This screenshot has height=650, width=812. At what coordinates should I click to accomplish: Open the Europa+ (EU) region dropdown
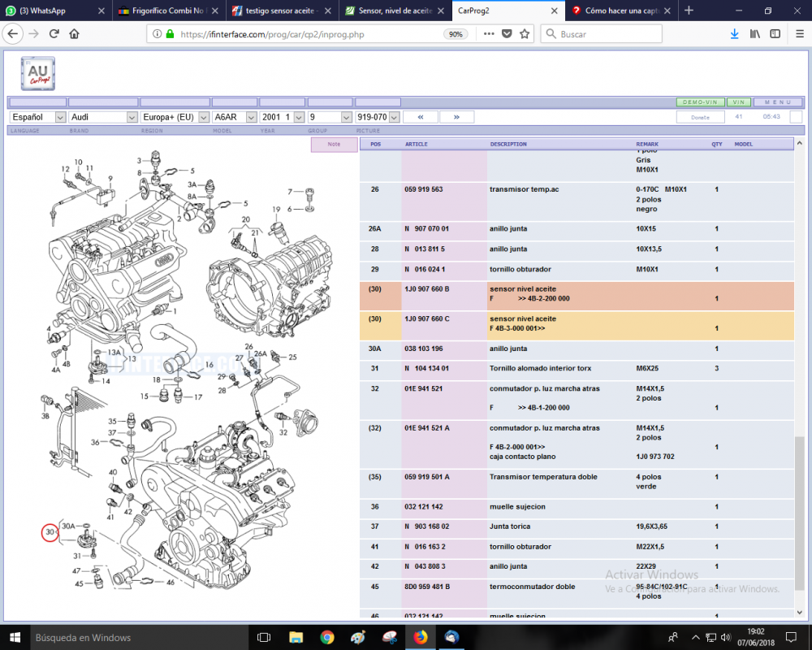click(x=175, y=117)
